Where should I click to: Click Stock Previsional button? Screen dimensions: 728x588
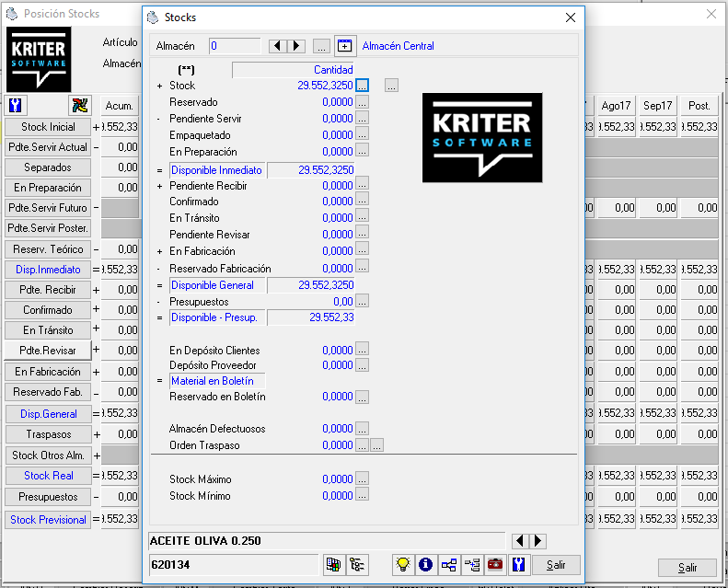tap(48, 520)
